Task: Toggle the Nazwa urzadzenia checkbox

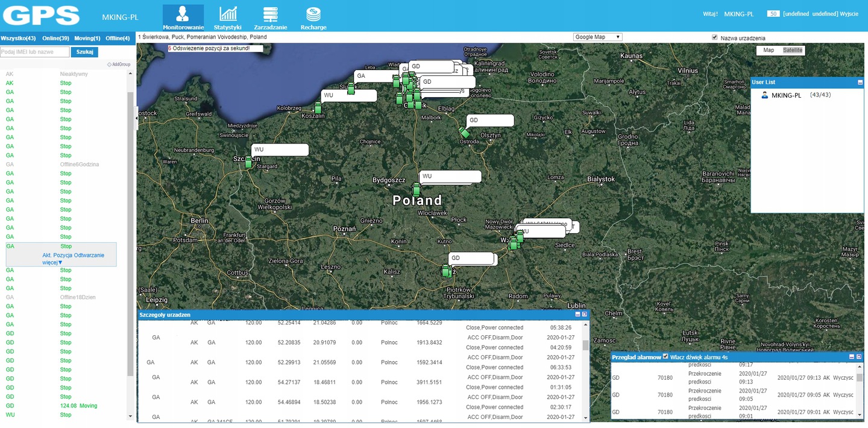Action: click(x=715, y=37)
